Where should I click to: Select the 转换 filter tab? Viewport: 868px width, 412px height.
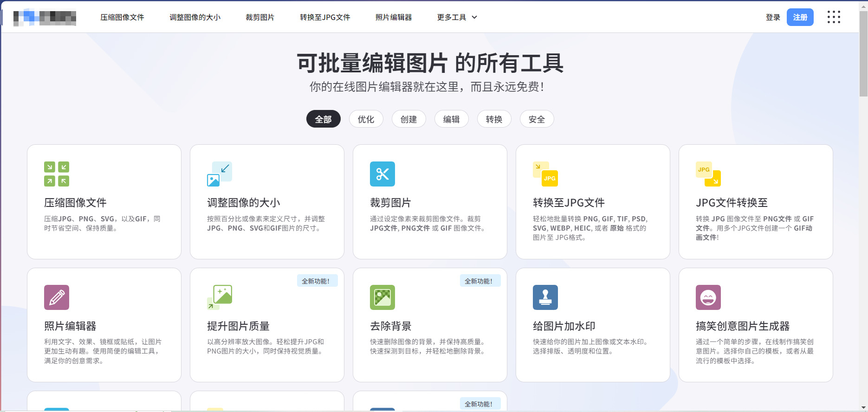(494, 119)
